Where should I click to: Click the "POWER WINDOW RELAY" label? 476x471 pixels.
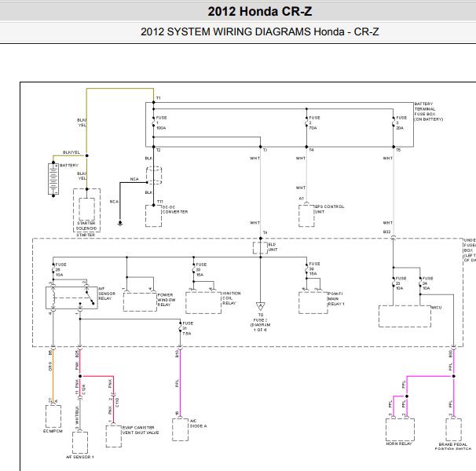[x=167, y=300]
